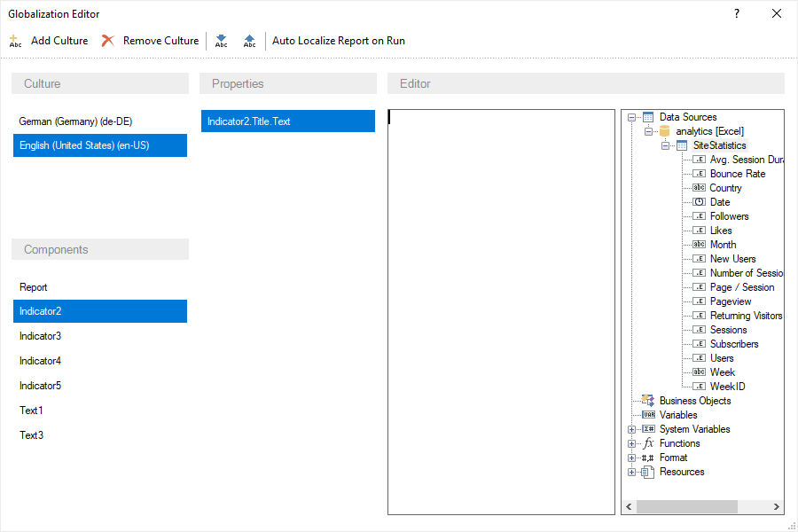Select the Indicator2 component
This screenshot has height=532, width=798.
point(100,311)
